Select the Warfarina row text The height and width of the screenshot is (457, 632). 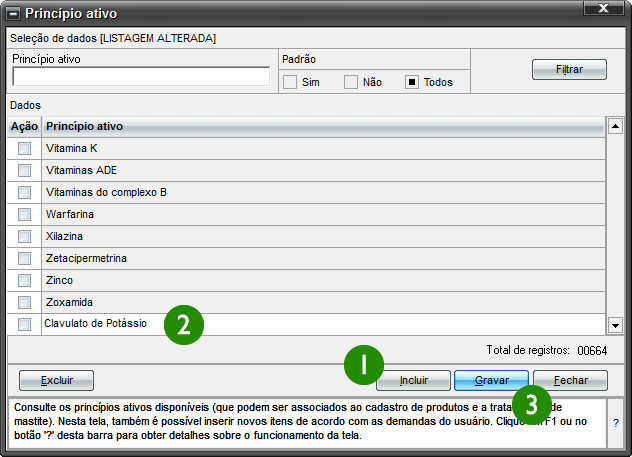[x=70, y=214]
